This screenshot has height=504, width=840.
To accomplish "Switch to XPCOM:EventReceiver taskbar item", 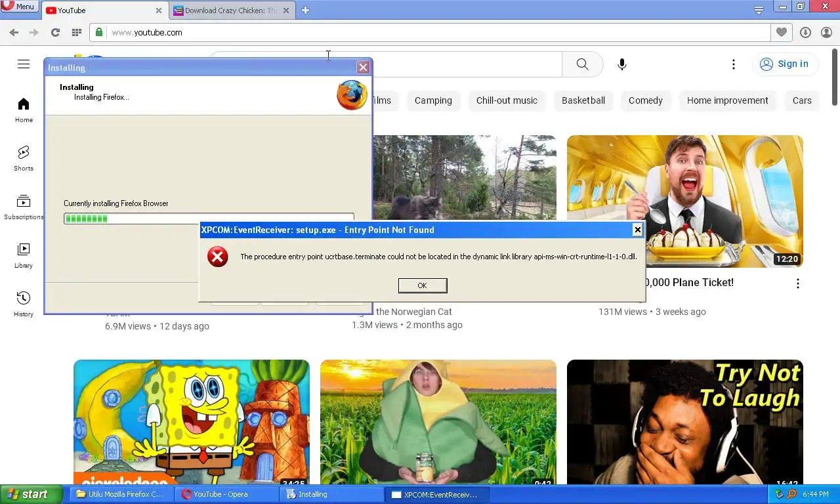I will (438, 494).
